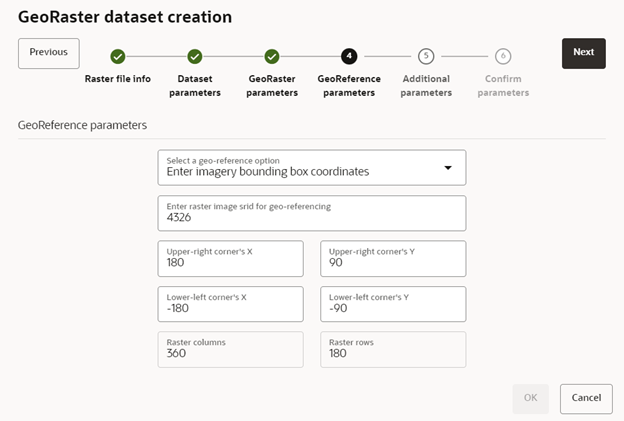The height and width of the screenshot is (421, 624).
Task: Click the GeoReference parameters section heading
Action: click(x=82, y=125)
